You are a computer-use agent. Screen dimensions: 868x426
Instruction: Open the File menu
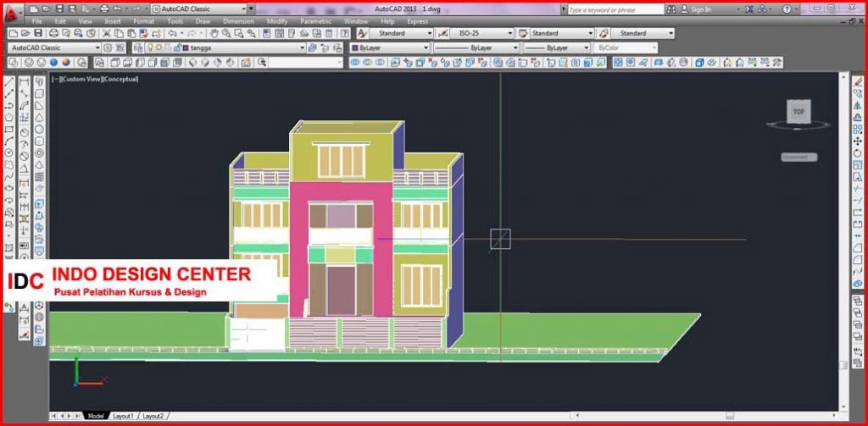[x=37, y=21]
